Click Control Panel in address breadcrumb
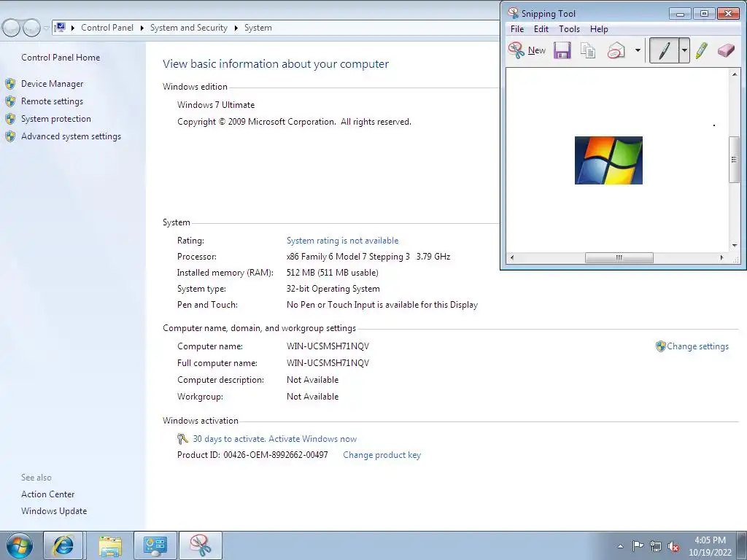The height and width of the screenshot is (560, 747). click(107, 28)
